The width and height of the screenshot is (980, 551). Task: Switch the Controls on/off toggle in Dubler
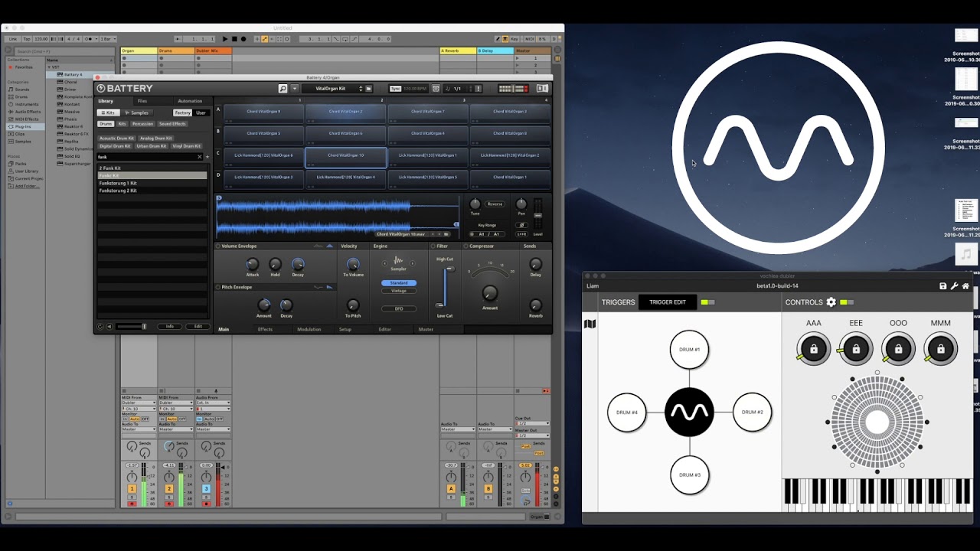(x=847, y=302)
